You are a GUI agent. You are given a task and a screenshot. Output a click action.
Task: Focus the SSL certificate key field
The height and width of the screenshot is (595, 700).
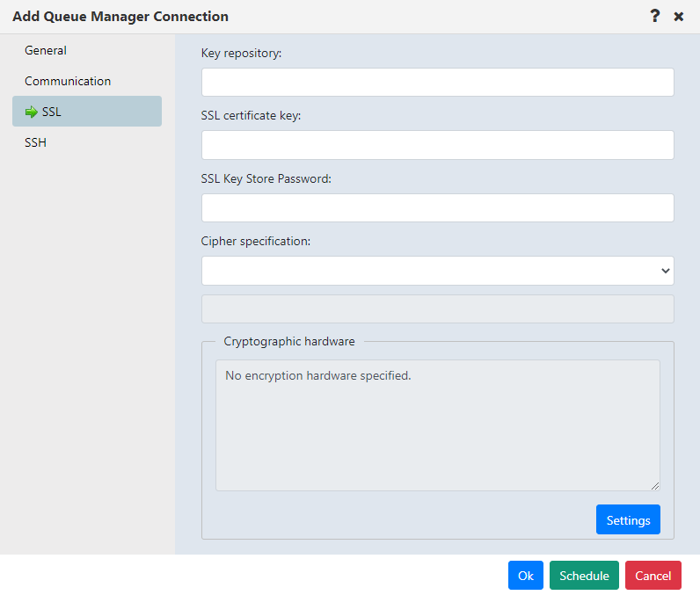point(438,145)
